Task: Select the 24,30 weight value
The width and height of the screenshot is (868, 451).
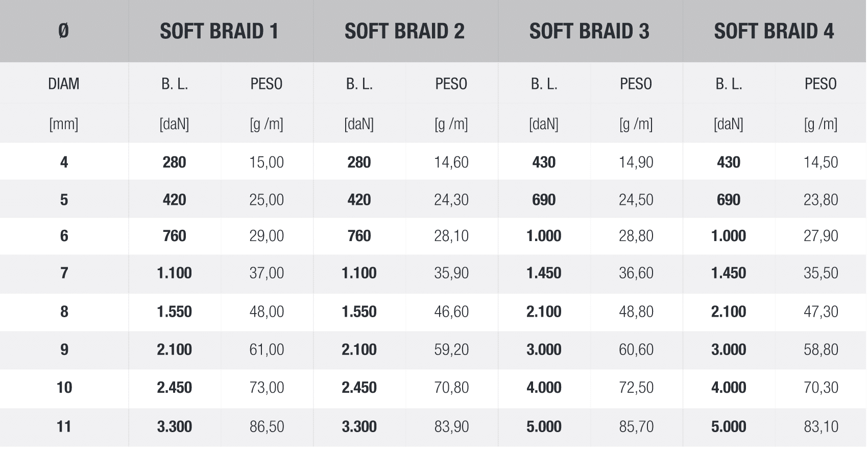Action: pyautogui.click(x=451, y=200)
